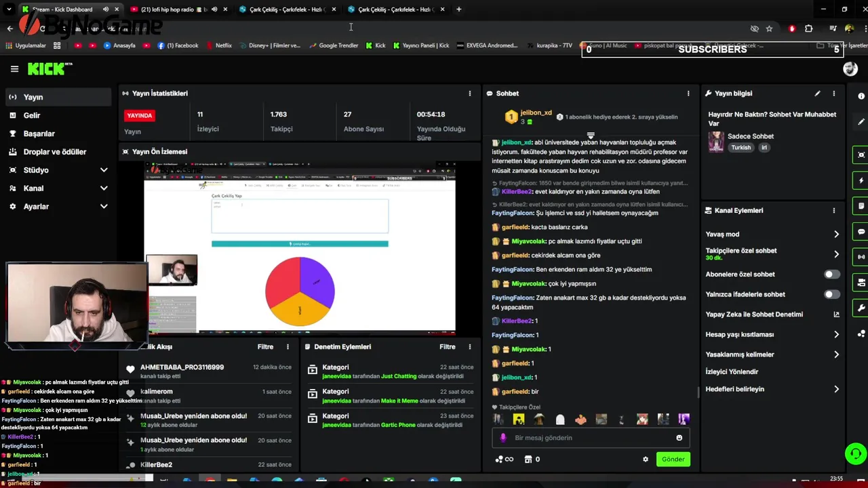
Task: Open Google Trendler bookmark
Action: coord(333,46)
